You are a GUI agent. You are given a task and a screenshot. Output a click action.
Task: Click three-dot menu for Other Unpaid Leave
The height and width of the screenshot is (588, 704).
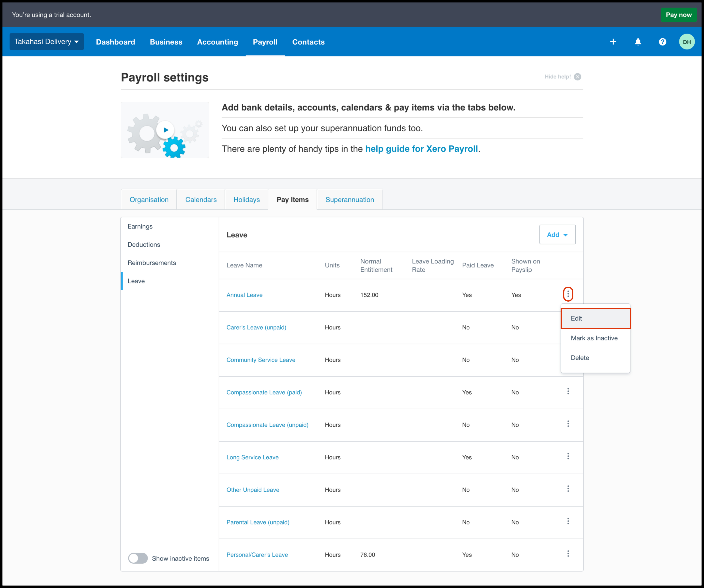[568, 489]
